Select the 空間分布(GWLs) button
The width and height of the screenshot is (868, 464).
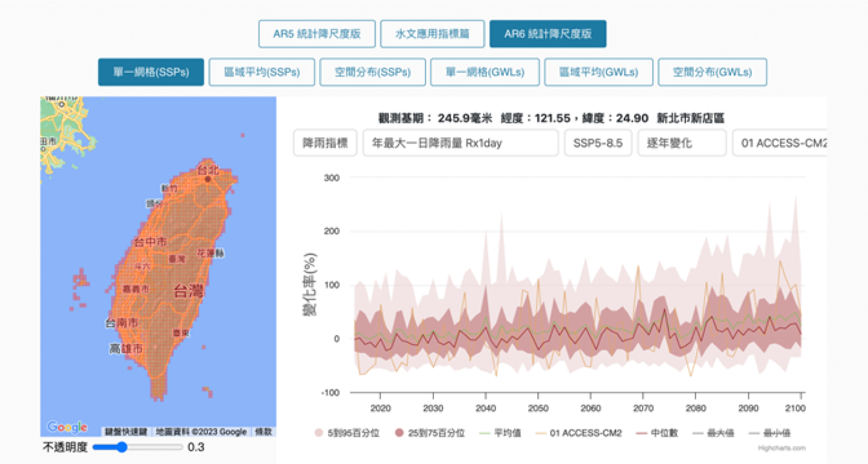click(712, 72)
